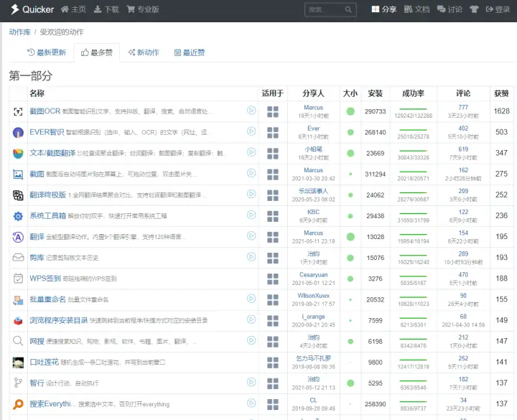Open the 专业版 menu item
This screenshot has width=517, height=420.
coord(143,9)
